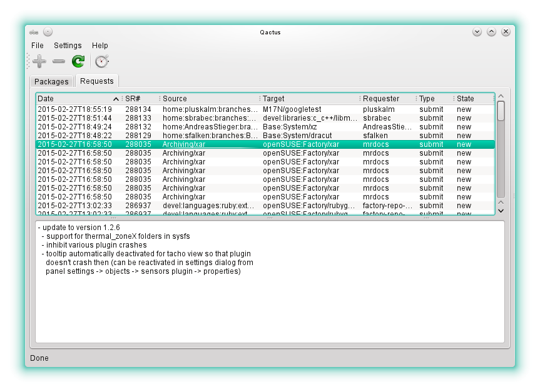
Task: Click the Remove (minus) toolbar icon
Action: pyautogui.click(x=59, y=61)
